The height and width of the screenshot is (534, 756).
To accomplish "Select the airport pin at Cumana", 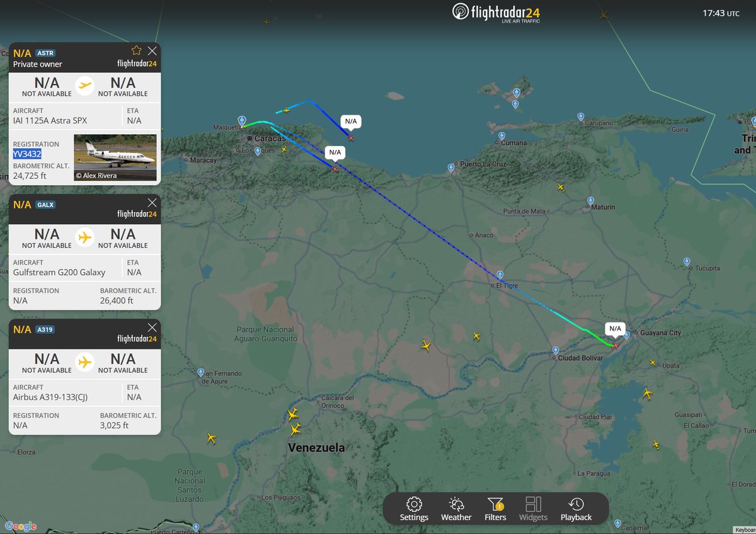I will [x=501, y=136].
